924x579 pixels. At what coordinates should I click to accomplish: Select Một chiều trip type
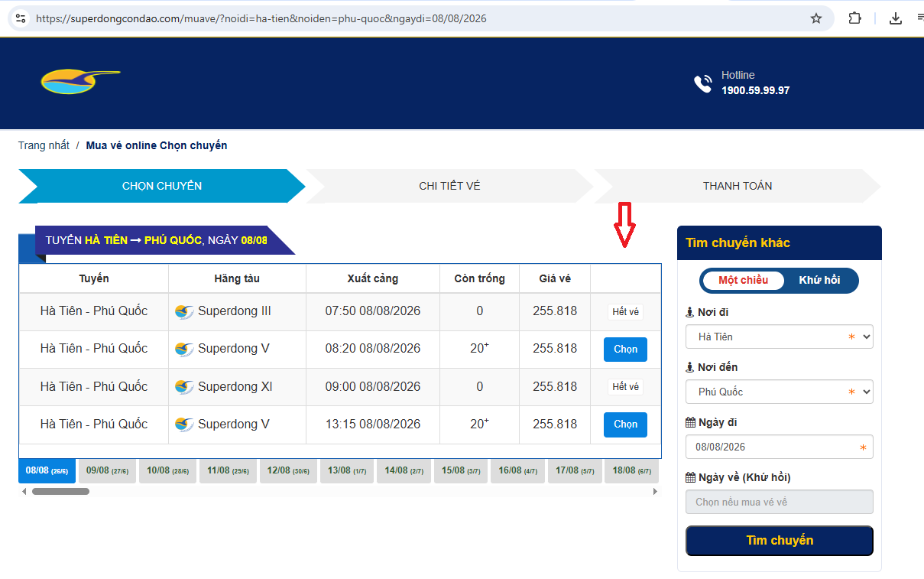743,280
